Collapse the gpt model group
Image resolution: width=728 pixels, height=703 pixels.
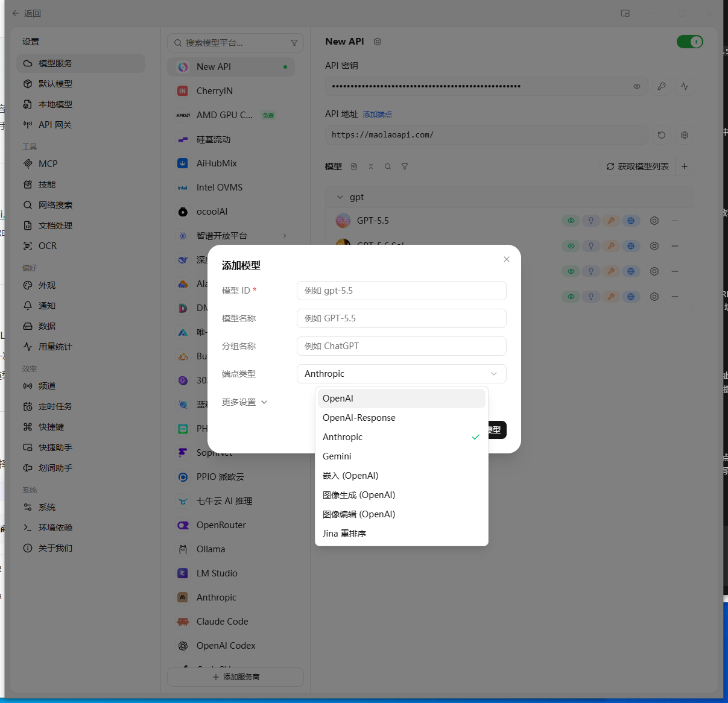[340, 197]
